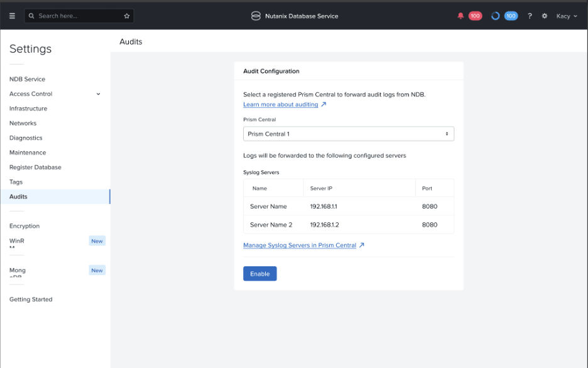Screen dimensions: 588x368
Task: Open the tasks progress circle icon
Action: pos(496,16)
